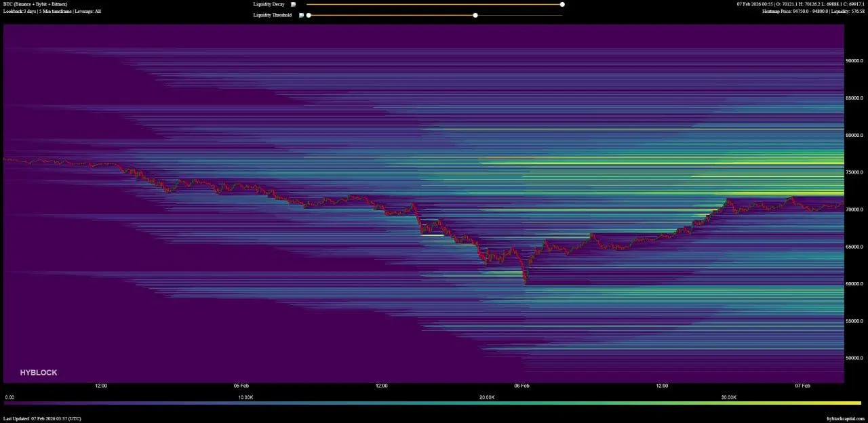
Task: Click the Lookback 3 days timeframe text
Action: click(x=52, y=12)
